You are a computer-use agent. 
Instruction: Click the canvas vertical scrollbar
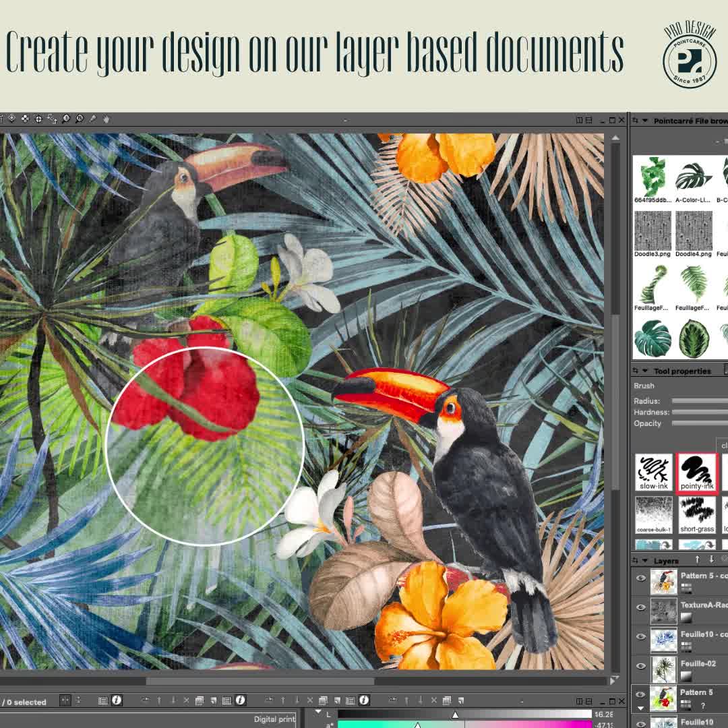point(615,401)
